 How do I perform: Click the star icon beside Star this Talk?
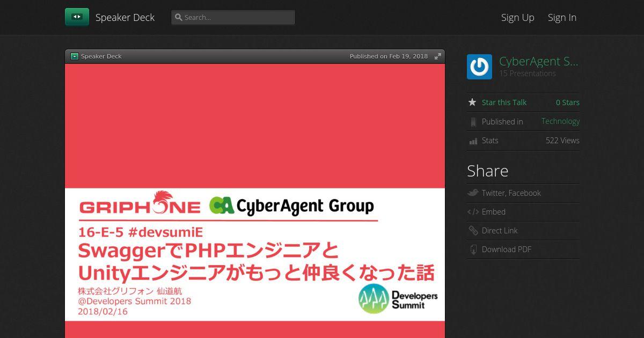[472, 102]
